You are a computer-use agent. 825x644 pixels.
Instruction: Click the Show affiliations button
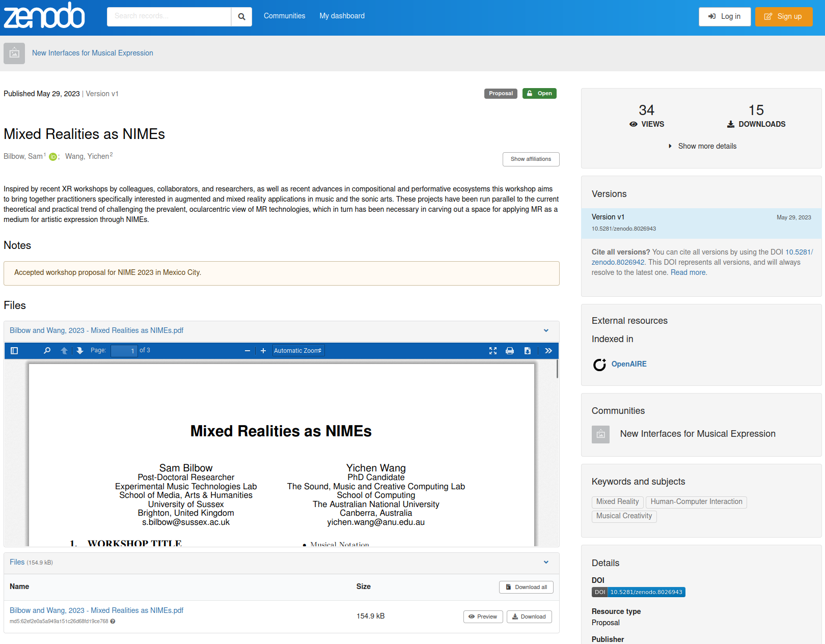coord(531,159)
